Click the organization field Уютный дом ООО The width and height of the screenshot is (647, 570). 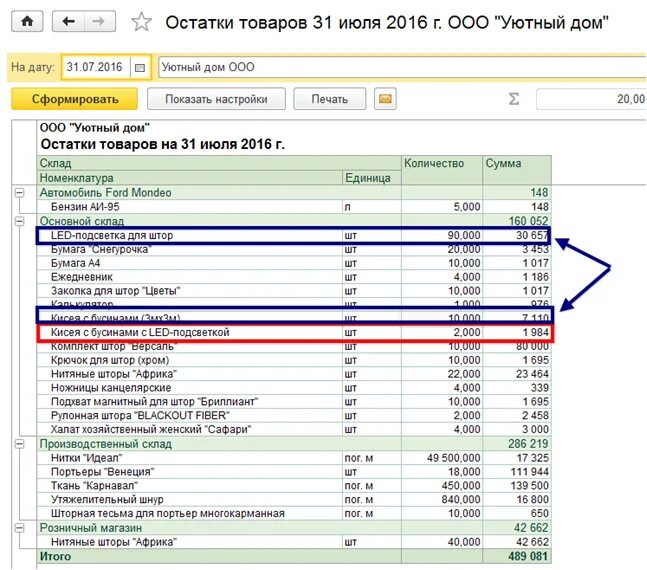(402, 67)
